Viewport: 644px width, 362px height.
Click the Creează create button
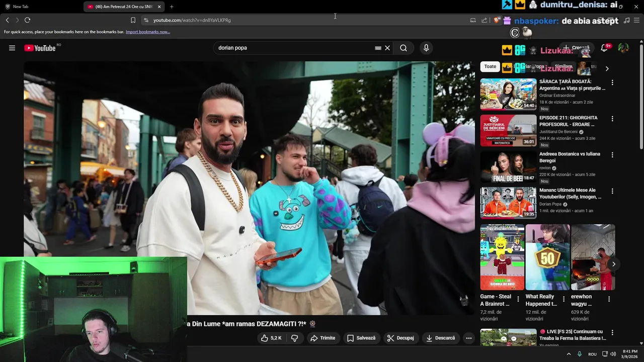pyautogui.click(x=576, y=48)
